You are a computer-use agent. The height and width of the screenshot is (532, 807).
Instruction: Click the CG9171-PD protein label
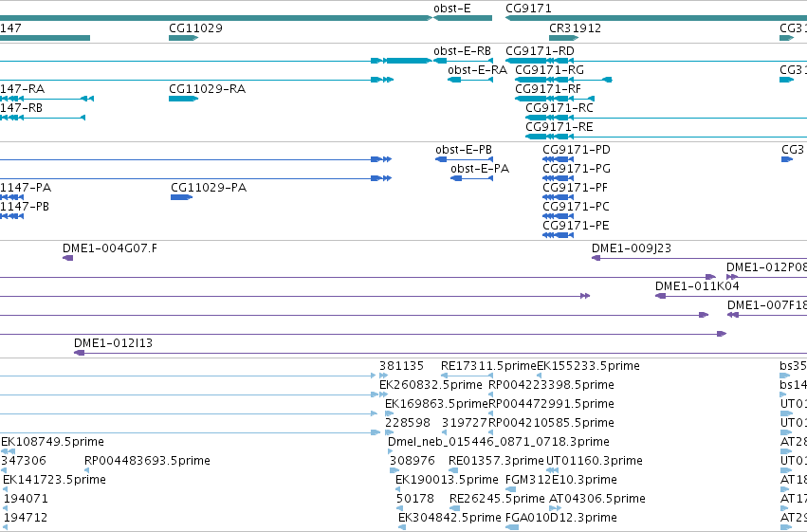(577, 150)
